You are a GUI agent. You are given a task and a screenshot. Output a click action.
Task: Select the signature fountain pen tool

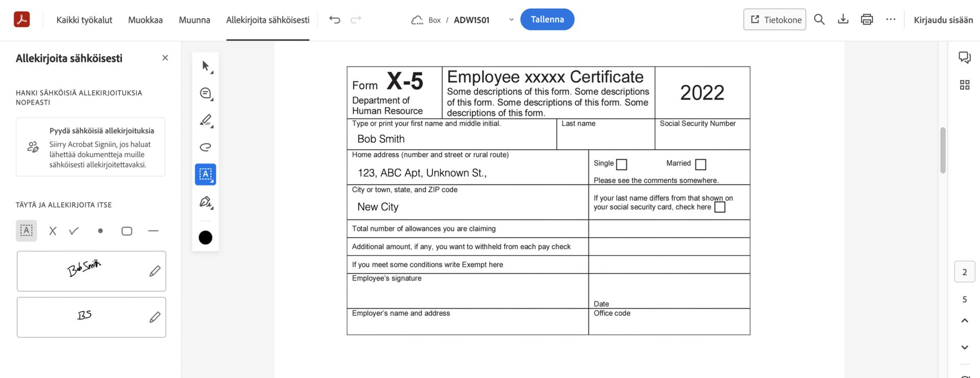pos(206,202)
